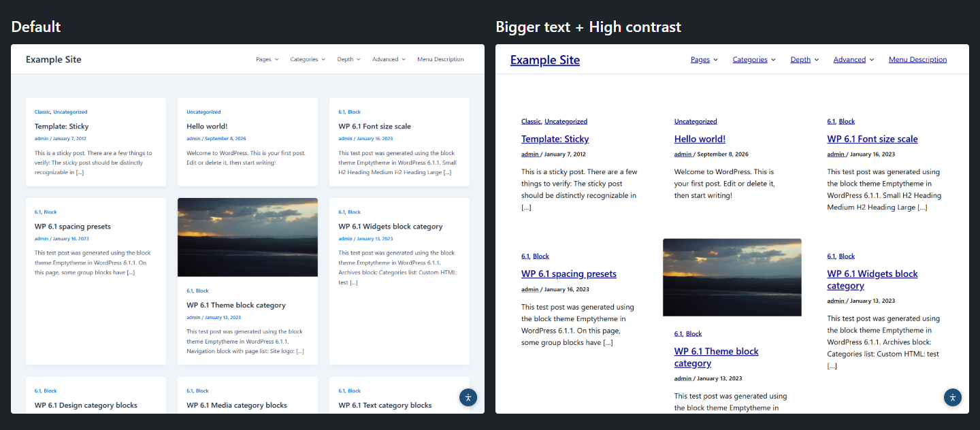Open underlined Hello world! post in high contrast panel
980x430 pixels.
pyautogui.click(x=700, y=139)
